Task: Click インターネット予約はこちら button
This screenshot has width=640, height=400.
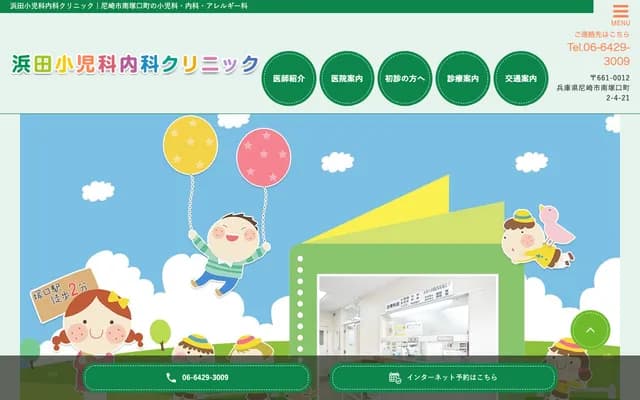Action: (x=443, y=378)
